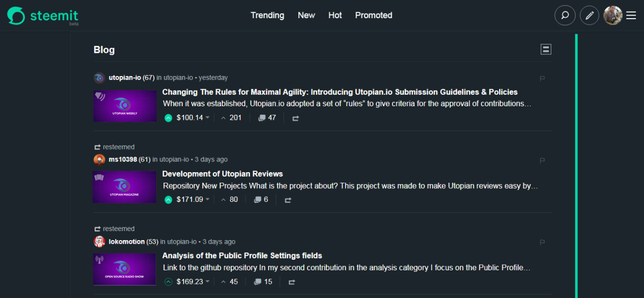The width and height of the screenshot is (644, 298).
Task: Go to the Promoted section
Action: coord(373,16)
